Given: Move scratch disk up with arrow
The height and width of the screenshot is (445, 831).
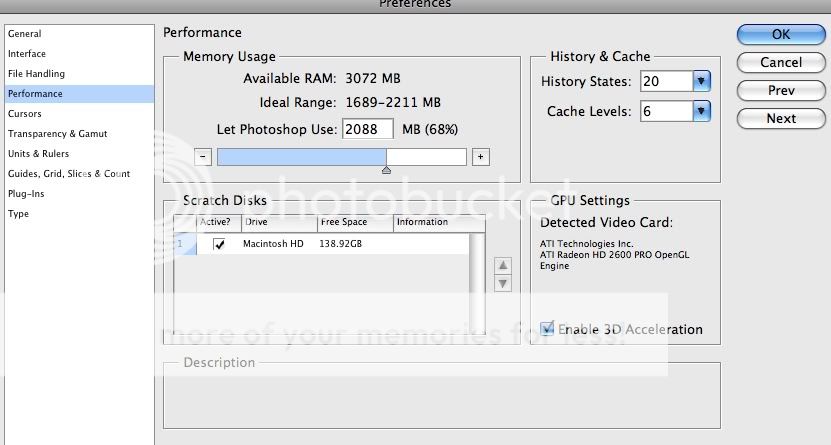Looking at the screenshot, I should point(503,266).
